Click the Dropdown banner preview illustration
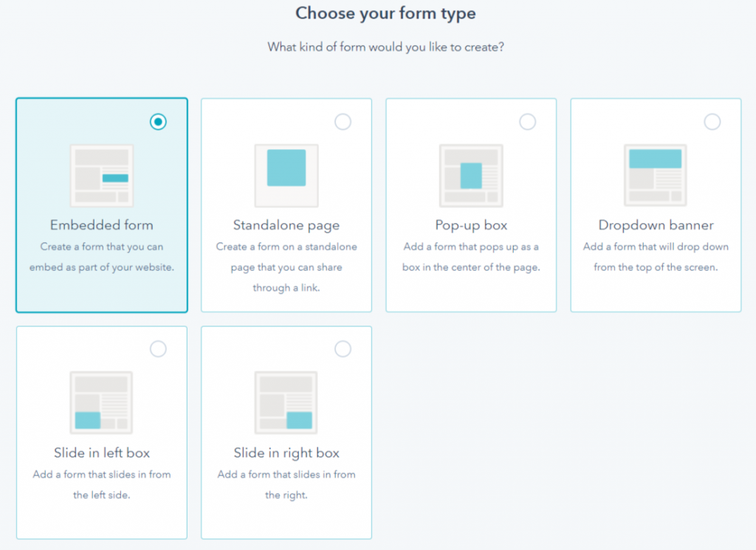 click(655, 175)
